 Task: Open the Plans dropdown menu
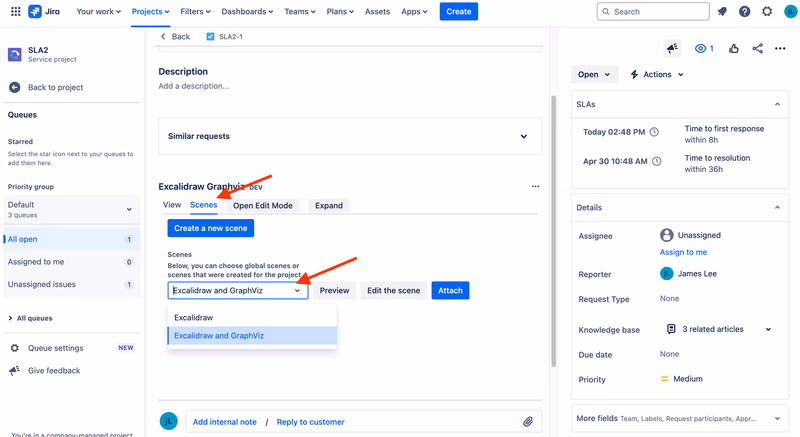pos(340,11)
